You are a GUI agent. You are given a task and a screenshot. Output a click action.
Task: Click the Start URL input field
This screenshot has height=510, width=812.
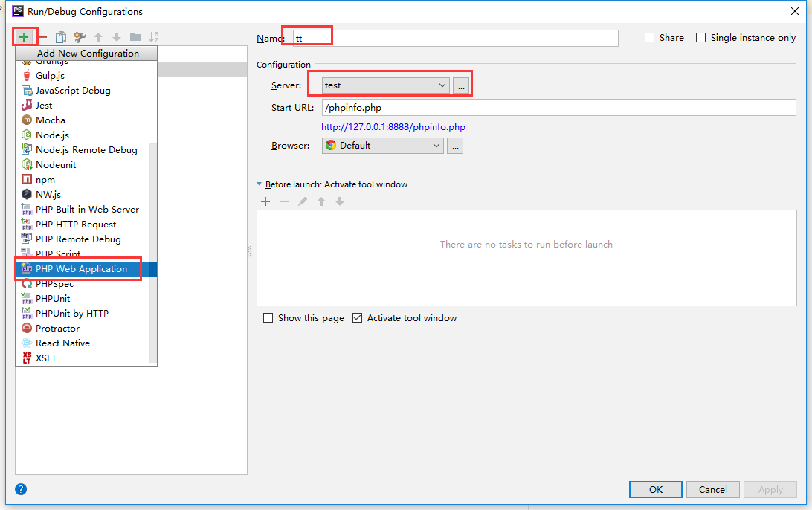tap(558, 108)
